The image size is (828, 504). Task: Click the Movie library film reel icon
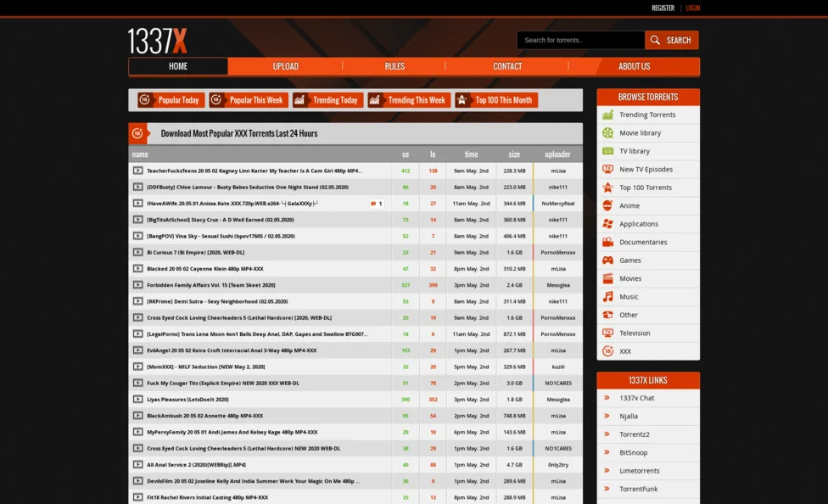[x=607, y=132]
